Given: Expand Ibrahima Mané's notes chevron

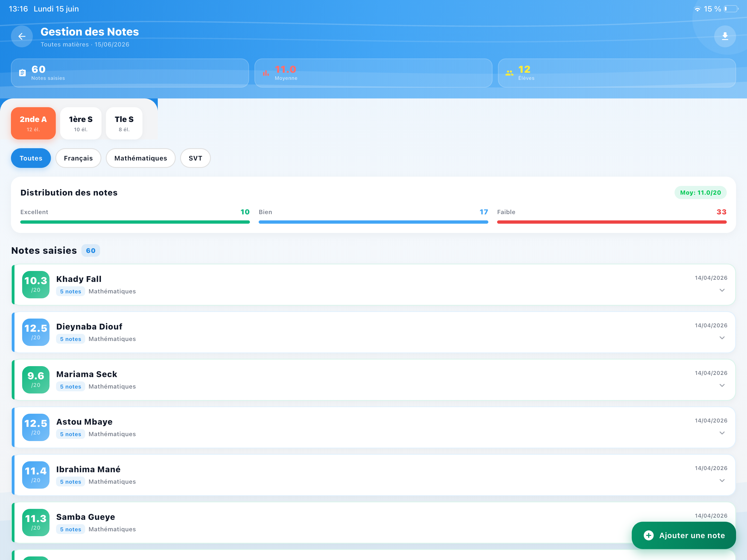Looking at the screenshot, I should [722, 481].
